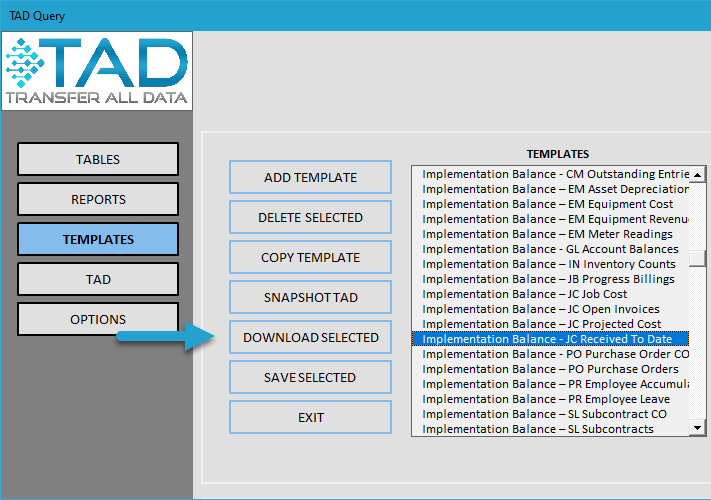Click DOWNLOAD SELECTED button
The width and height of the screenshot is (711, 500).
[311, 337]
